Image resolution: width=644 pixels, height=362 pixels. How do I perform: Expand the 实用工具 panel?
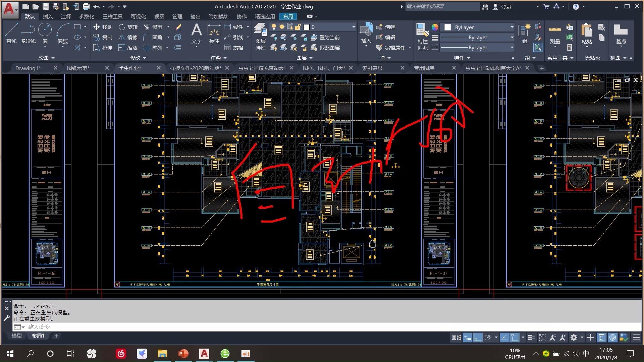[560, 58]
